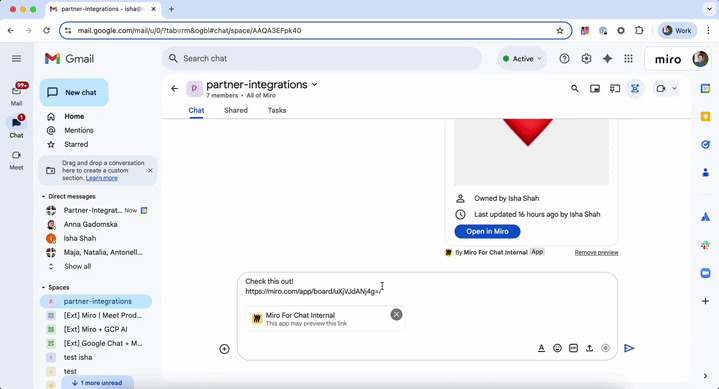719x389 pixels.
Task: Switch to the Shared tab
Action: point(236,110)
